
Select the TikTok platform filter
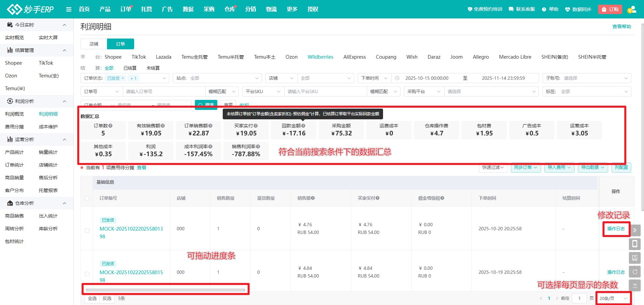pyautogui.click(x=139, y=57)
